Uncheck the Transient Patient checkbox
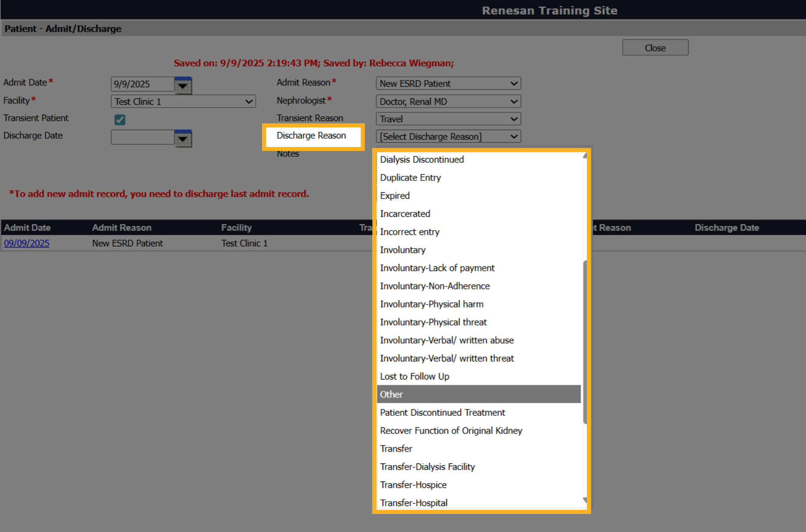Viewport: 806px width, 532px height. [x=120, y=119]
